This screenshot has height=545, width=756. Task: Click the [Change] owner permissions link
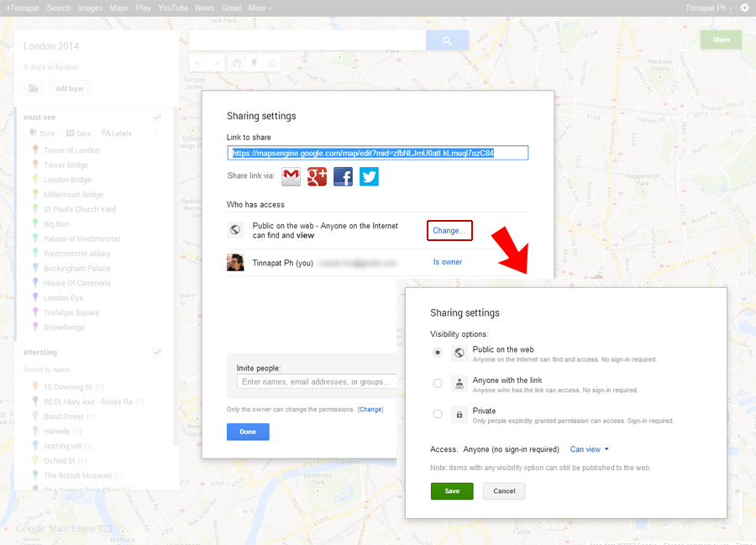click(x=370, y=409)
